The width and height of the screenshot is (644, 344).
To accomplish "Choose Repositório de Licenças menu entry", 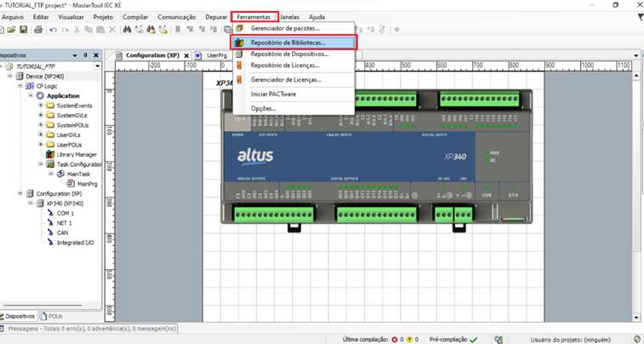I will [x=294, y=66].
